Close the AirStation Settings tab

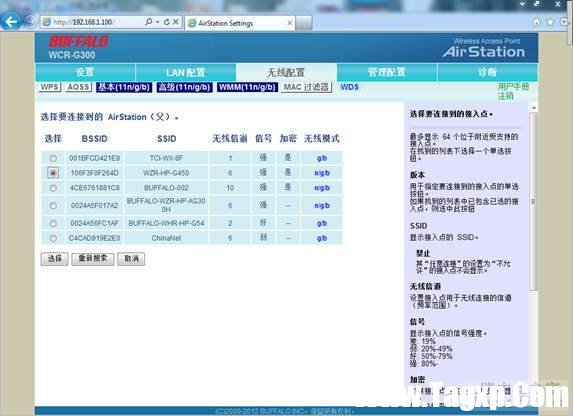[x=290, y=23]
